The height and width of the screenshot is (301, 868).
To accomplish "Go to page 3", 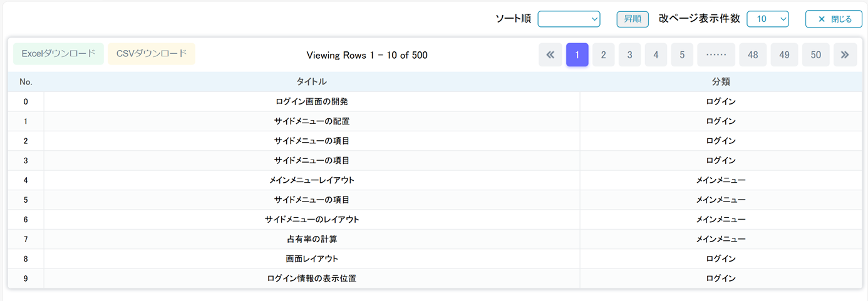I will [629, 55].
